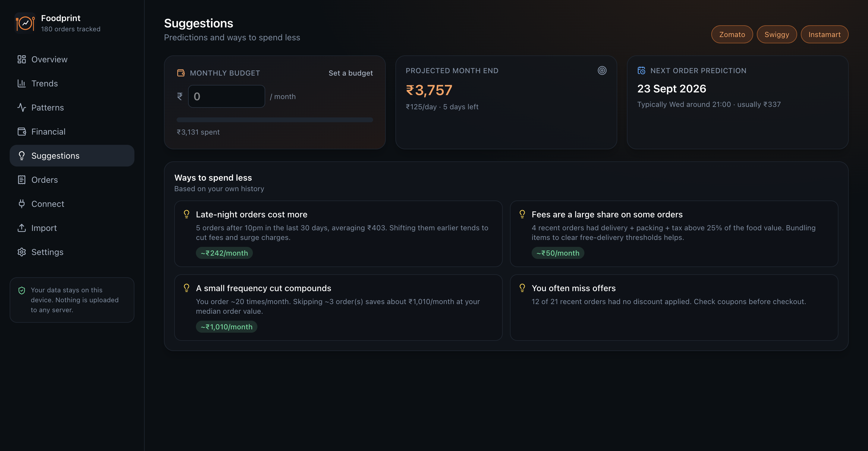Image resolution: width=868 pixels, height=451 pixels.
Task: Click the monthly budget amount field
Action: click(226, 96)
